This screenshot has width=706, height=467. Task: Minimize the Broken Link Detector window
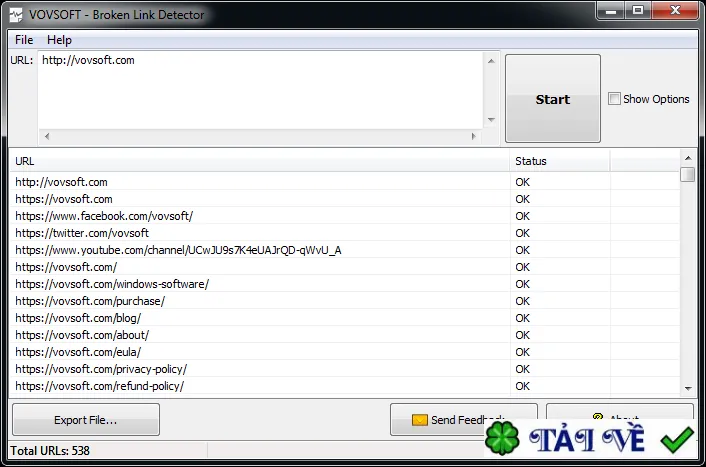611,10
